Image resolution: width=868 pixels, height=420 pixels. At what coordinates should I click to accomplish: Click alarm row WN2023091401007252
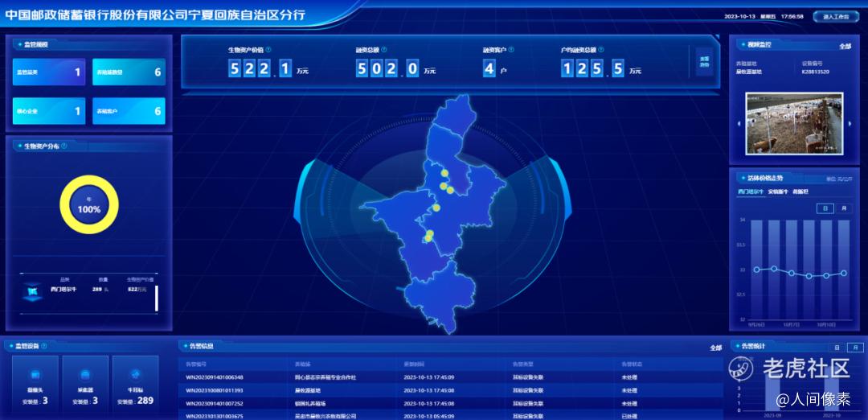tap(452, 403)
